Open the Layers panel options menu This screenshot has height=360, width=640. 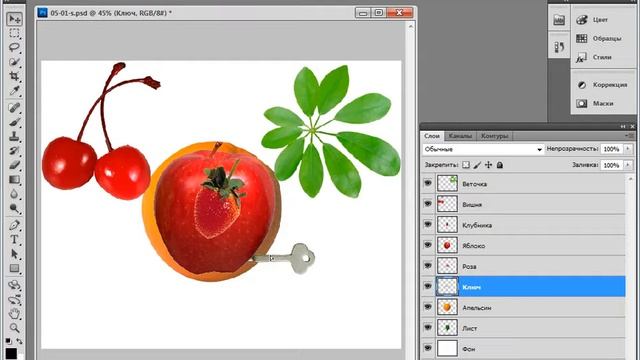tap(629, 136)
